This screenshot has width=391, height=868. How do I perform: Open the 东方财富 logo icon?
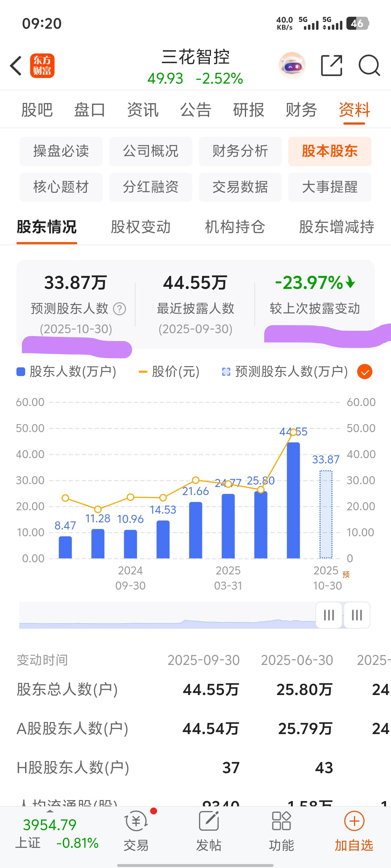tap(42, 66)
